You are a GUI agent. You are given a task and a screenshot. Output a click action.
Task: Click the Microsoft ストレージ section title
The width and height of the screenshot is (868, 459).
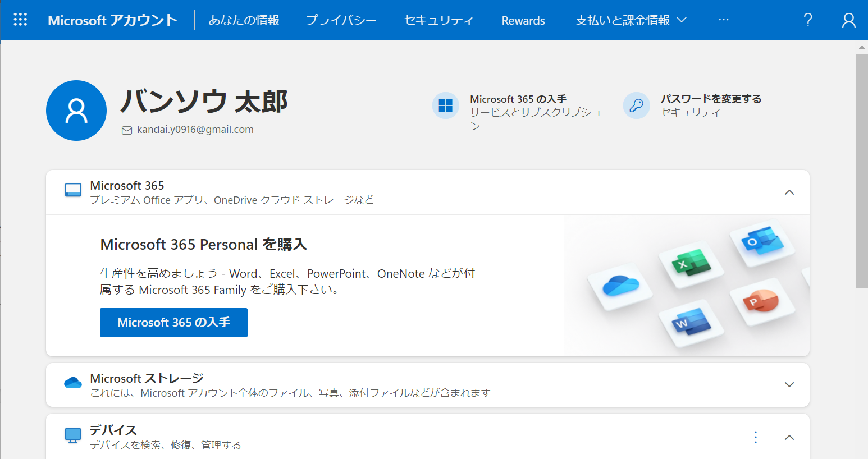pyautogui.click(x=147, y=378)
